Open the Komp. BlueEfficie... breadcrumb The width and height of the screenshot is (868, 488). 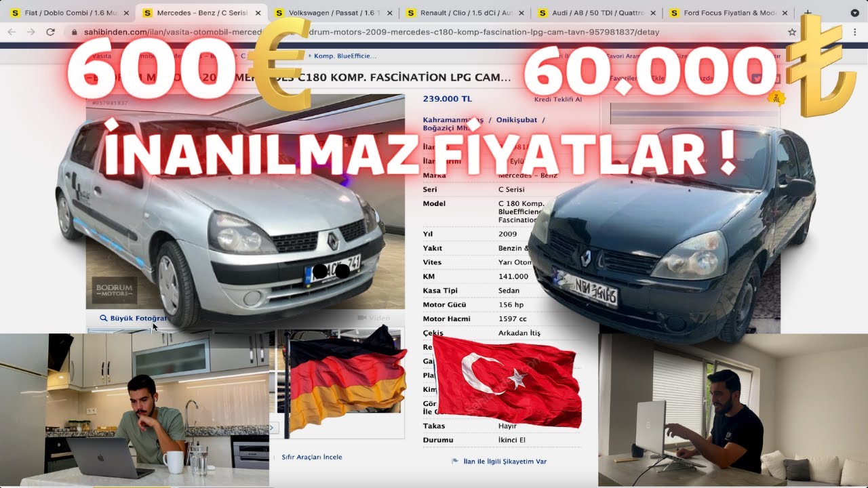coord(345,56)
